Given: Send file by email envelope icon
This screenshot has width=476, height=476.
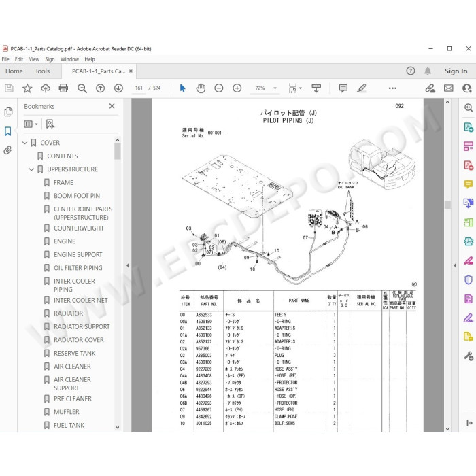Looking at the screenshot, I should (x=448, y=88).
